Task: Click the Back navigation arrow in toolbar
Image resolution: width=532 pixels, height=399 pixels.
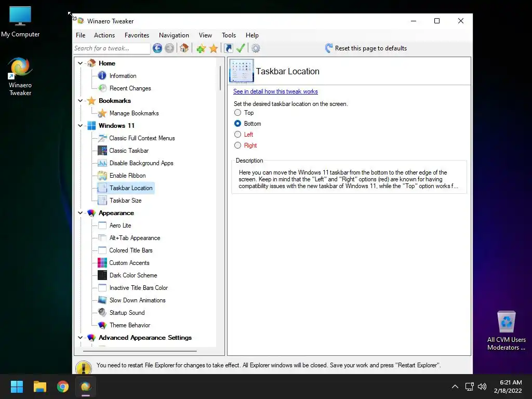Action: click(x=157, y=48)
